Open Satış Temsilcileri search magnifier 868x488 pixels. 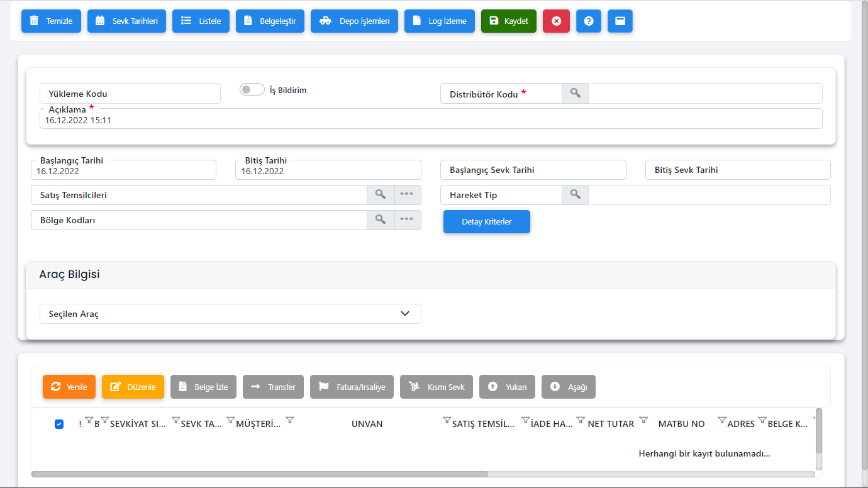tap(381, 194)
